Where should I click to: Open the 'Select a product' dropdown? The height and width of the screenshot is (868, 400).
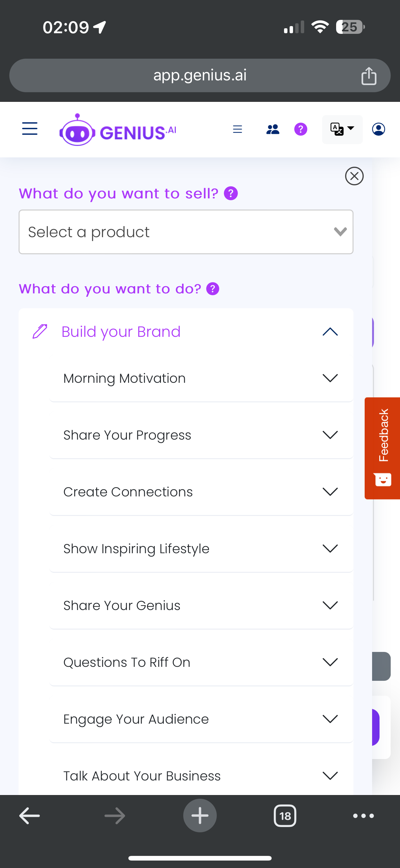point(186,232)
